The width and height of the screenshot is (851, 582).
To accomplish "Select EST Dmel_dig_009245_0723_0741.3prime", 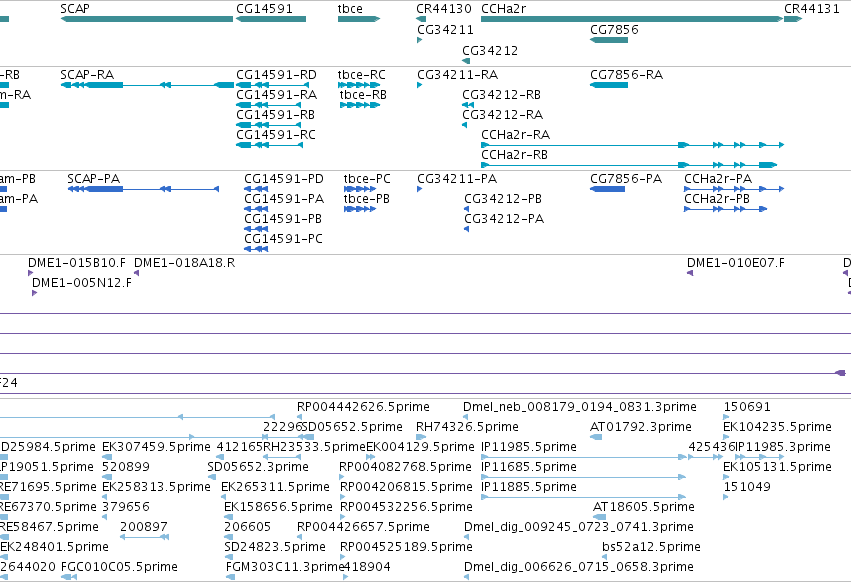I will tap(579, 528).
